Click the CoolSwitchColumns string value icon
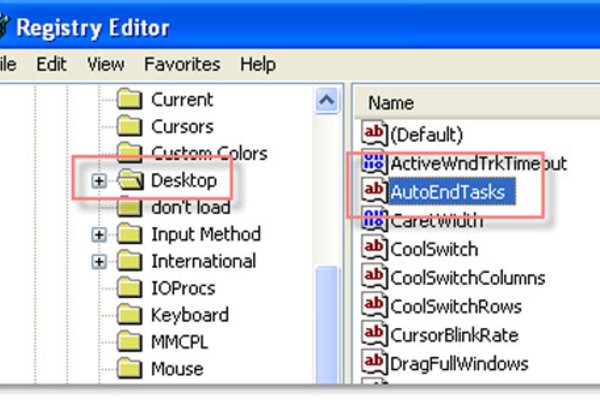The image size is (600, 400). pyautogui.click(x=374, y=277)
